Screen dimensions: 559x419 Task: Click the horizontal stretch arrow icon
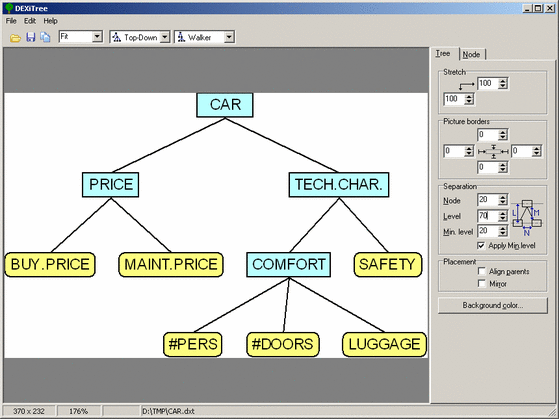point(467,86)
